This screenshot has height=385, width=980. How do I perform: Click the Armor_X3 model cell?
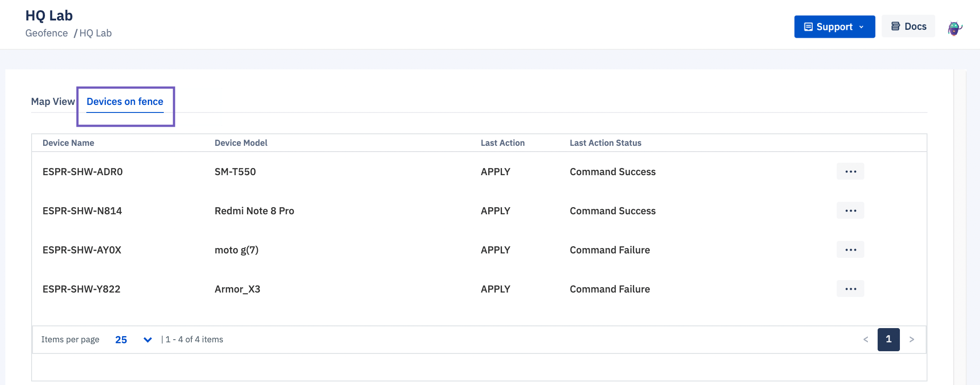tap(237, 289)
